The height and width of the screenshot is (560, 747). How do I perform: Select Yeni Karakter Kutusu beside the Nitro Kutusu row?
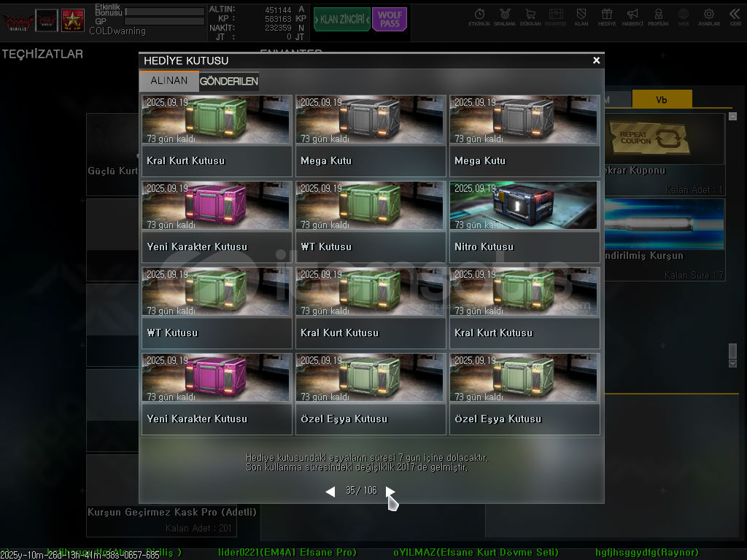point(217,222)
